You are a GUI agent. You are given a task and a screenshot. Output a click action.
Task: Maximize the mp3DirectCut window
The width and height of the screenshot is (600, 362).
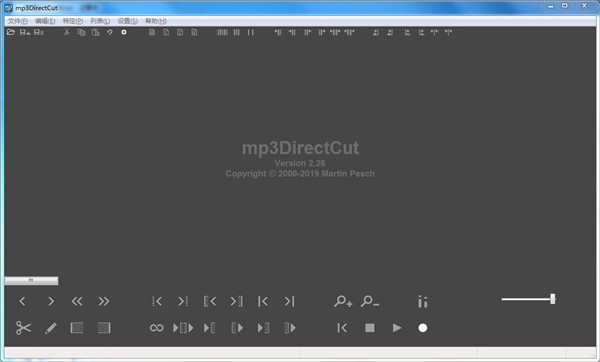pos(565,6)
